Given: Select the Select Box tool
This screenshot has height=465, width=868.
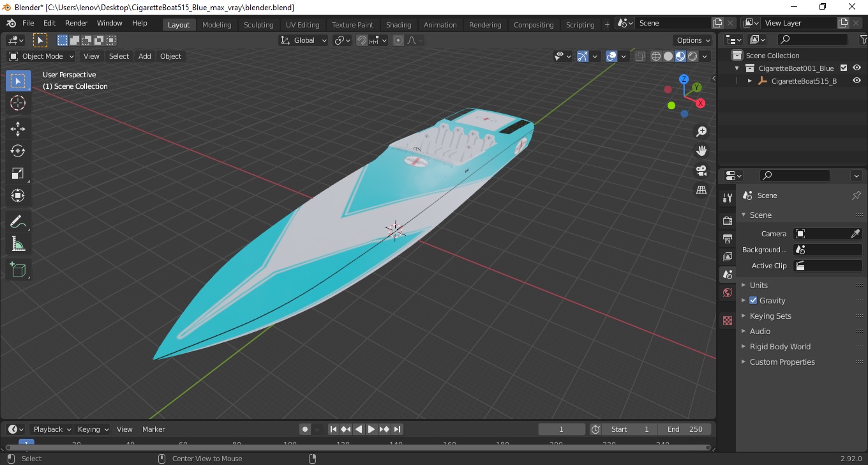Looking at the screenshot, I should (18, 80).
